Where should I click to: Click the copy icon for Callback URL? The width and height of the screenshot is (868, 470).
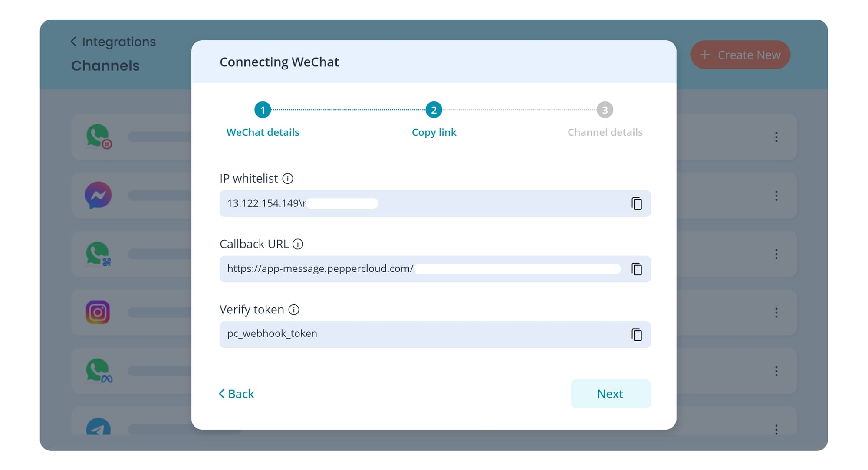pyautogui.click(x=635, y=268)
